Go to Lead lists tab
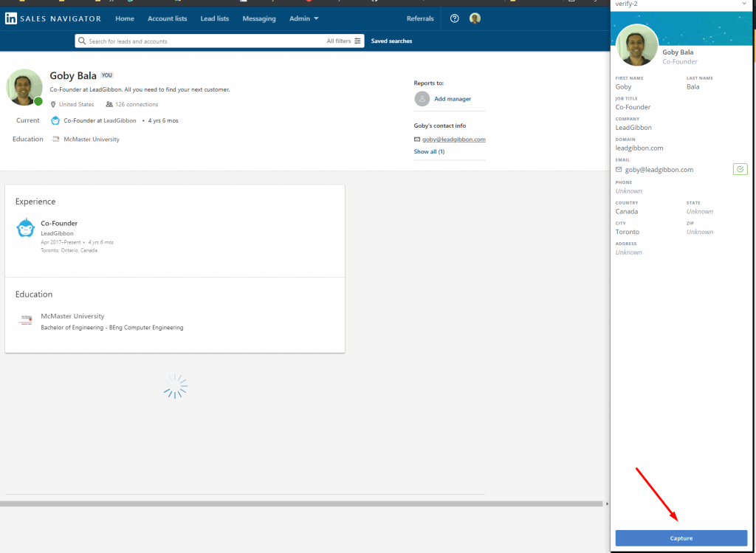 point(214,18)
